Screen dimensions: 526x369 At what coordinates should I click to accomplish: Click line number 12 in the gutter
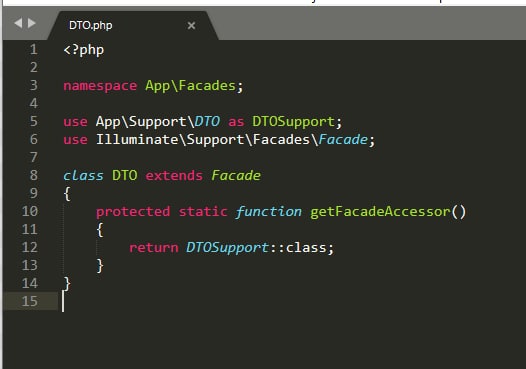30,248
